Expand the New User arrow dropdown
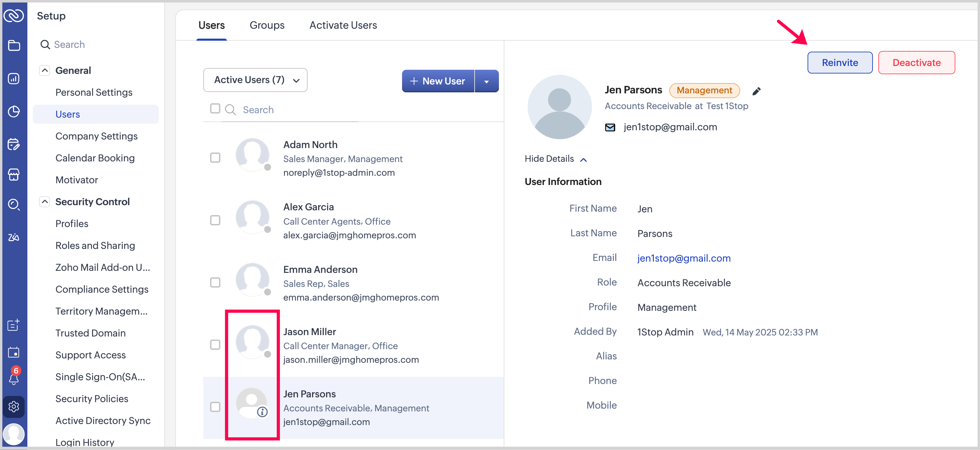This screenshot has width=980, height=450. click(x=486, y=81)
